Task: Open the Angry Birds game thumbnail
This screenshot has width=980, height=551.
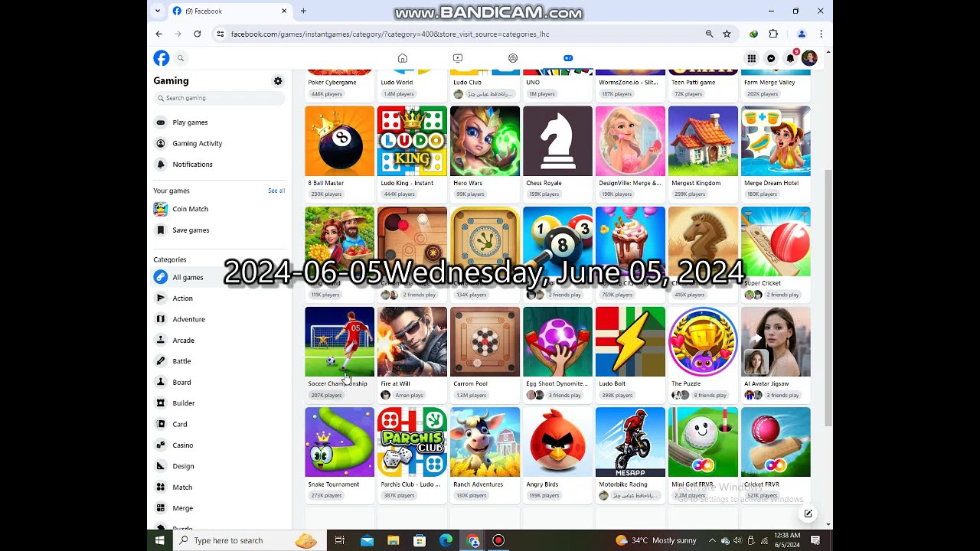Action: click(x=557, y=442)
